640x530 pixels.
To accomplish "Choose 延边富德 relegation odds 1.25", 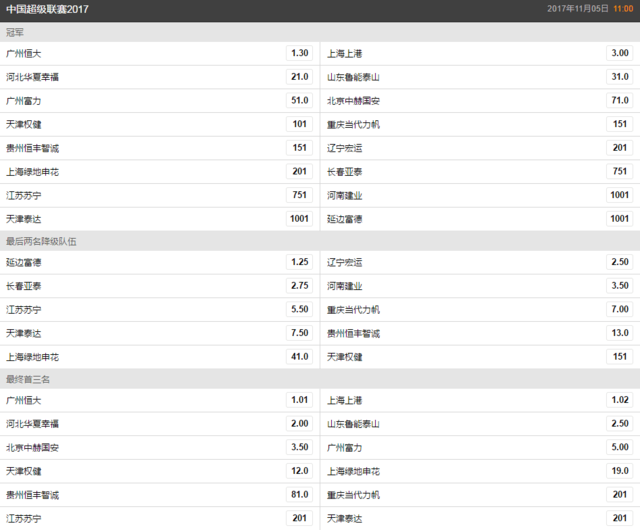I will tap(299, 262).
